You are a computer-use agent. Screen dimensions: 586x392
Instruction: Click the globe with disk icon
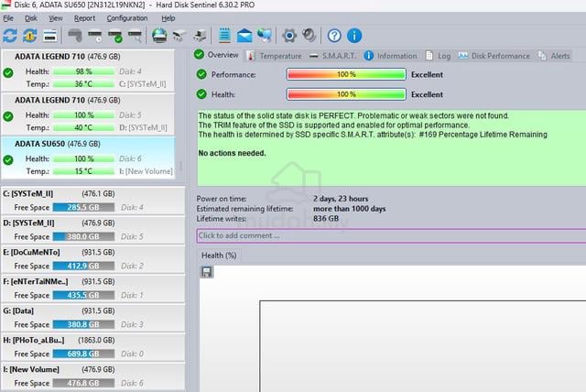159,36
